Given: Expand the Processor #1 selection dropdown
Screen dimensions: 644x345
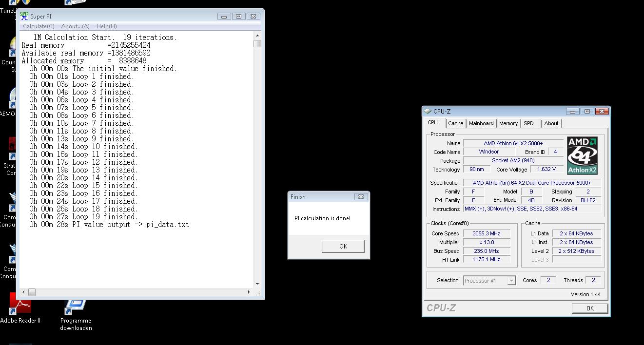Looking at the screenshot, I should (511, 281).
